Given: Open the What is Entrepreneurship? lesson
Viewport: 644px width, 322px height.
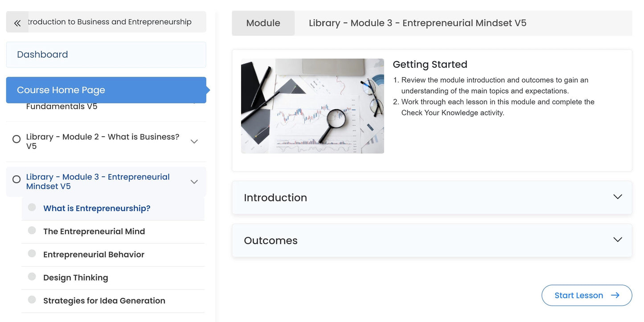Looking at the screenshot, I should click(x=97, y=208).
